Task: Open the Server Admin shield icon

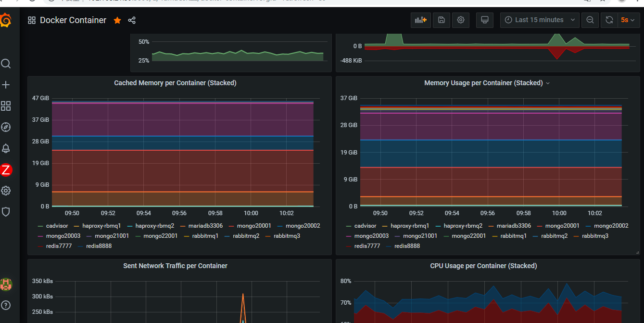Action: (6, 212)
